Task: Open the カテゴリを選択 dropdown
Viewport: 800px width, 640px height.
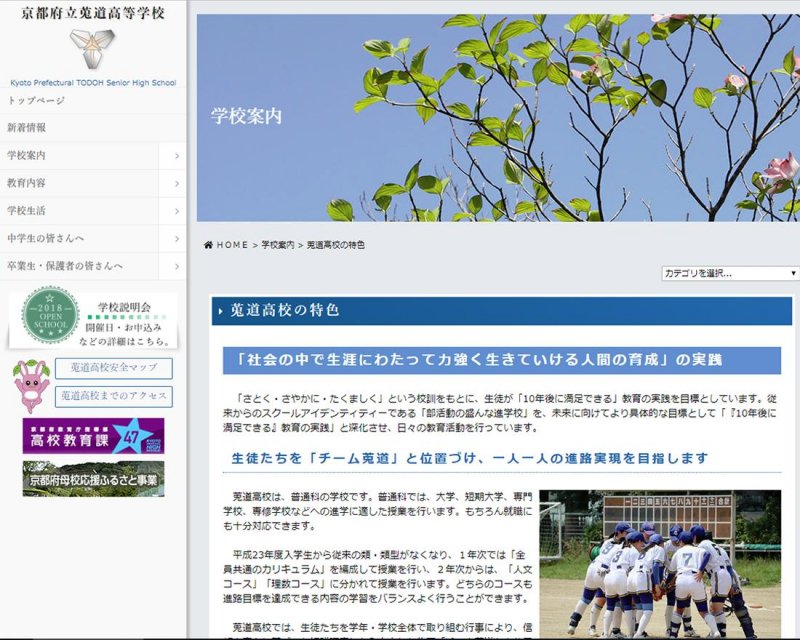Action: click(730, 273)
